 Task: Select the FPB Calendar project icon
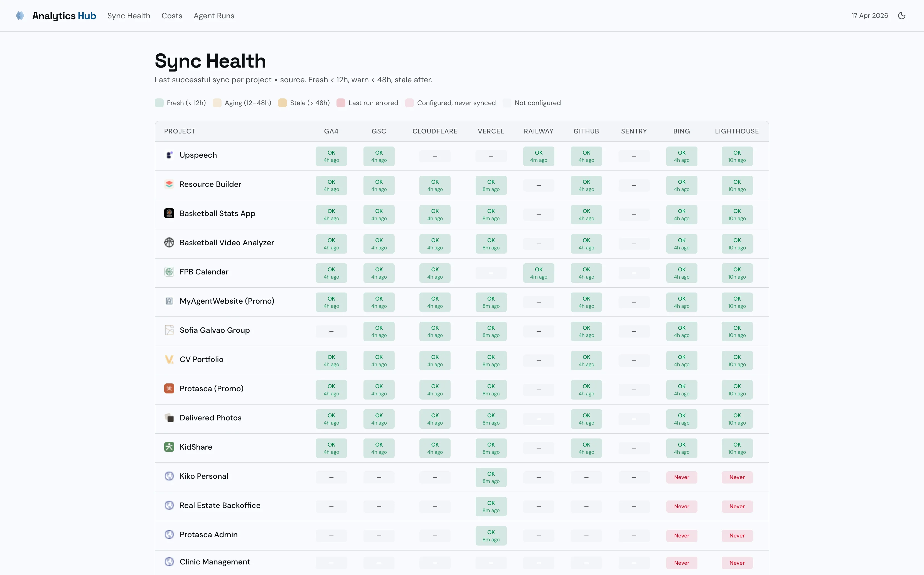(x=169, y=272)
